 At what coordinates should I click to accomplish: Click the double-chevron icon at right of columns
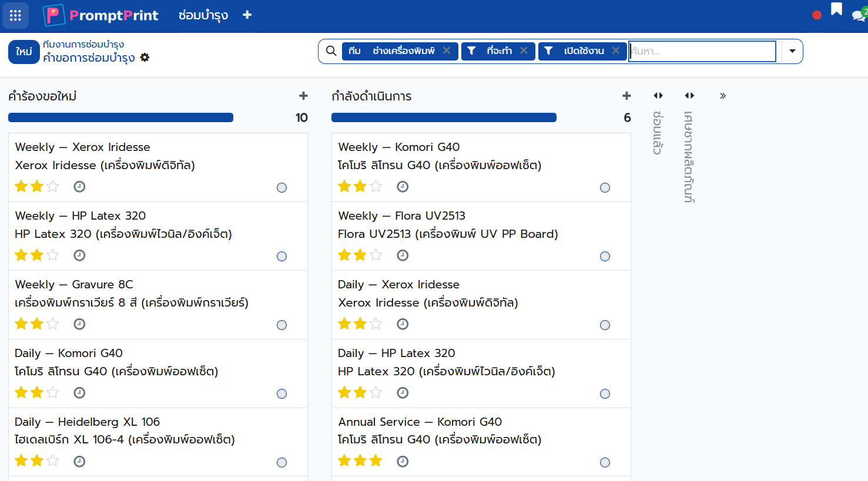[723, 96]
